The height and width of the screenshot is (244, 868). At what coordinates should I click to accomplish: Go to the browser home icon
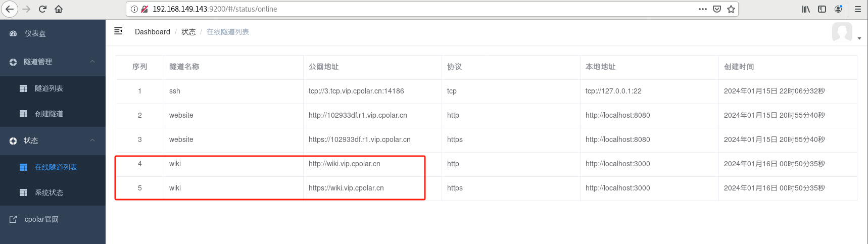[59, 9]
